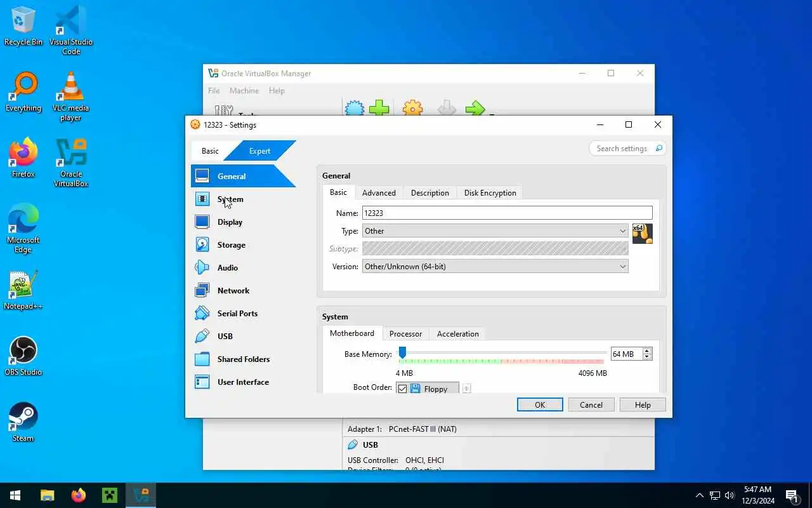This screenshot has width=812, height=508.
Task: Click the Help button in Settings
Action: tap(643, 404)
